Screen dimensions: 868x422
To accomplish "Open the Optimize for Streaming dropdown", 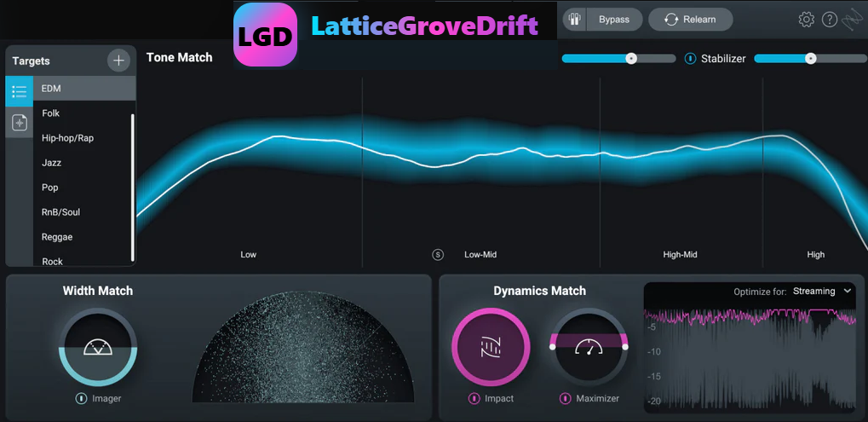I will (821, 292).
